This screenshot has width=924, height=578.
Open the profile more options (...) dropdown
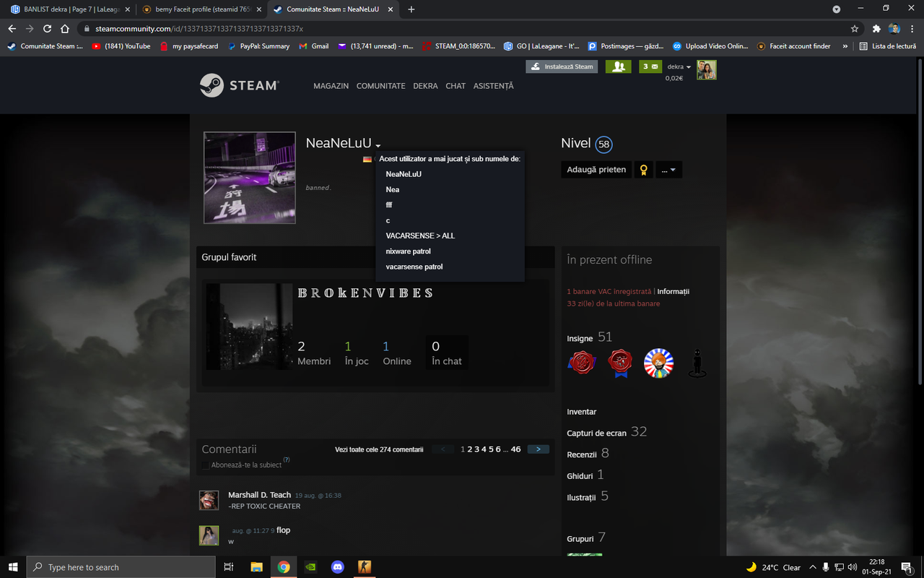click(x=668, y=170)
